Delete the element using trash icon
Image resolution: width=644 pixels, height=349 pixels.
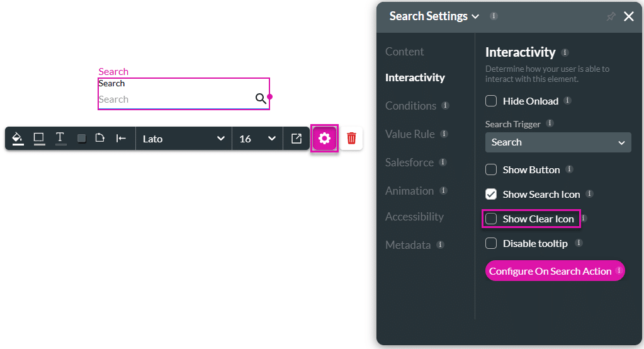click(351, 139)
